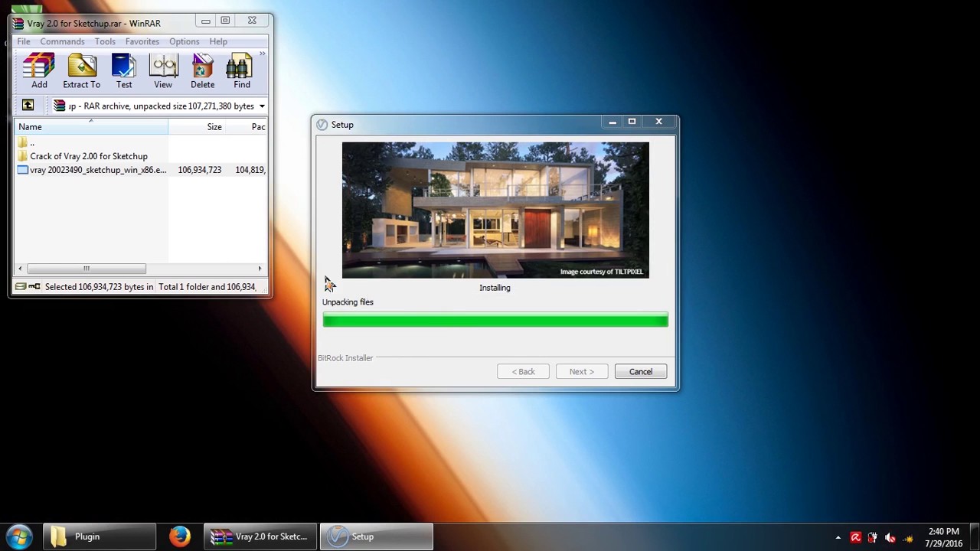
Task: Maximize the WinRAR window
Action: pyautogui.click(x=225, y=21)
